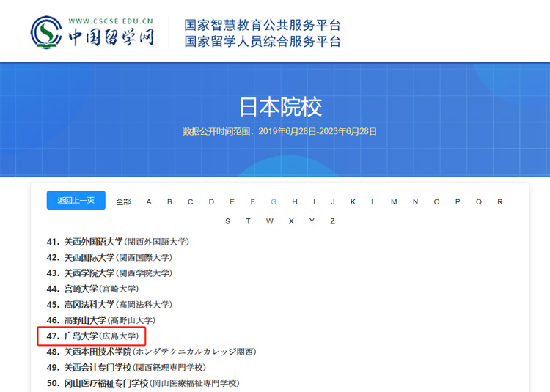Screen dimensions: 550x392
Task: Click the 国家留学人员综合服务平台 text
Action: (x=263, y=41)
